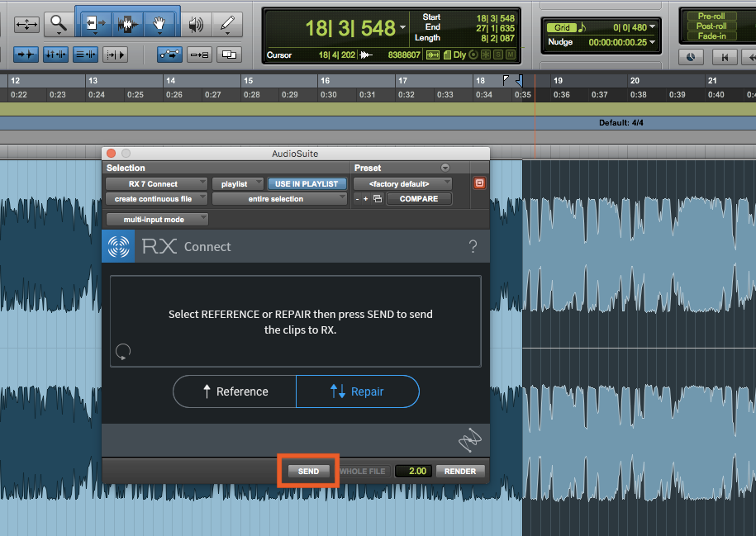Image resolution: width=756 pixels, height=536 pixels.
Task: Open the playlist dropdown in AudioSuite
Action: point(238,183)
